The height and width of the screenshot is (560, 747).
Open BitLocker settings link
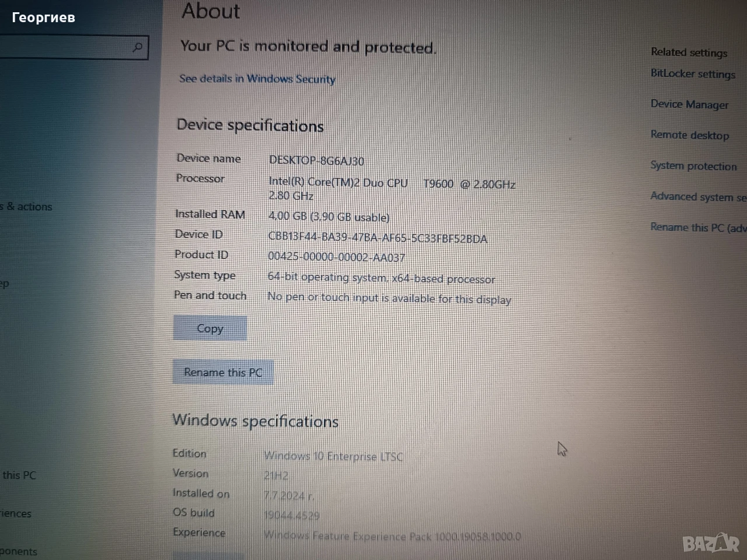tap(693, 74)
